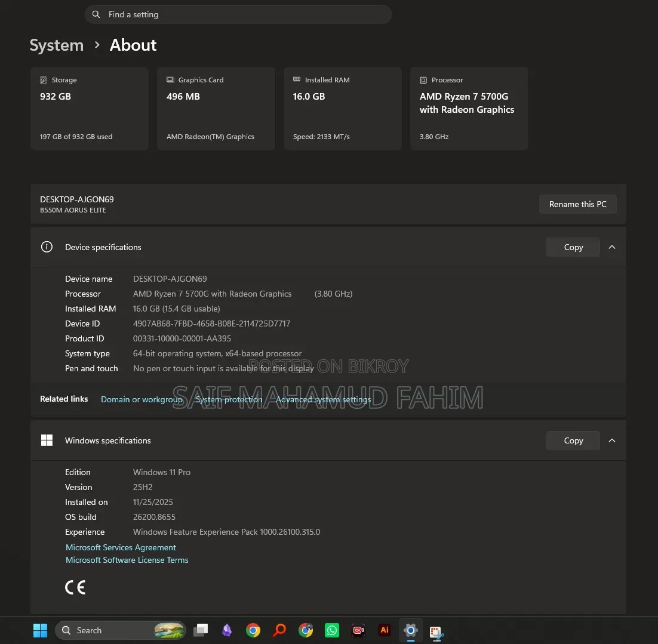Open the Installed RAM 16.0 GB card
Image resolution: width=658 pixels, height=644 pixels.
(x=342, y=108)
